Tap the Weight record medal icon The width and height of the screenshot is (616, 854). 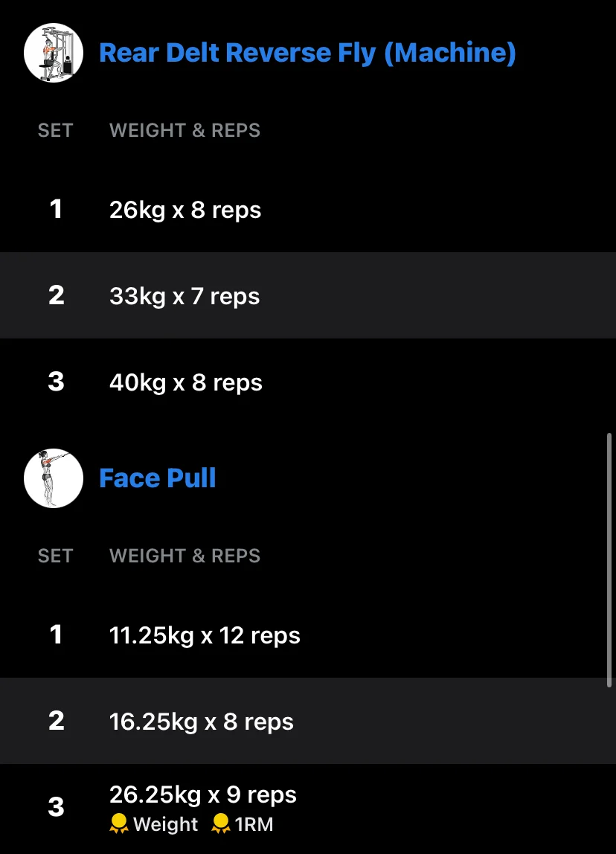tap(119, 824)
